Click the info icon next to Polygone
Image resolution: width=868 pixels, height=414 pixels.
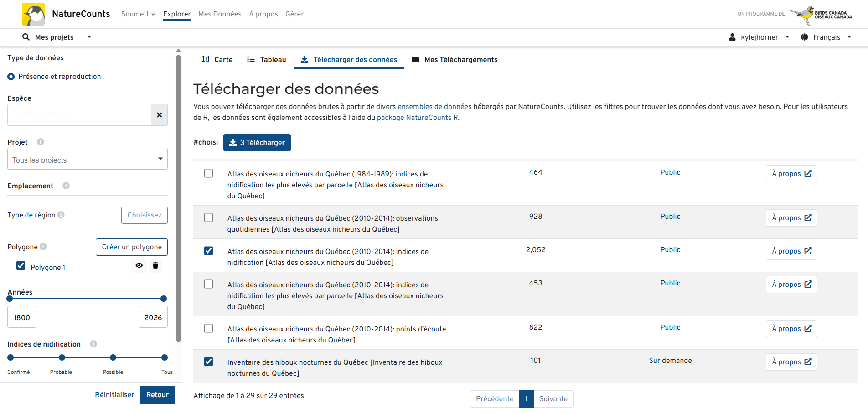[x=43, y=247]
